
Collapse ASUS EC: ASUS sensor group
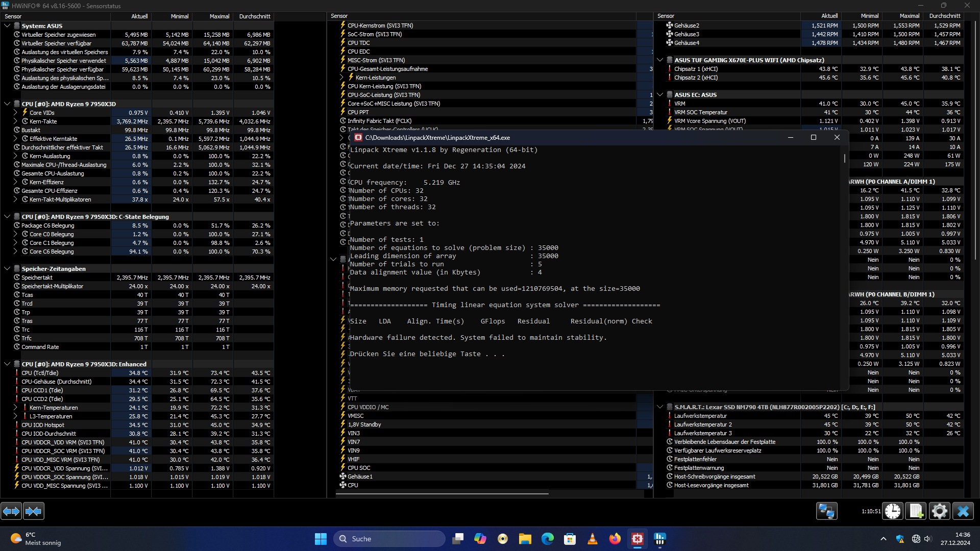[660, 95]
